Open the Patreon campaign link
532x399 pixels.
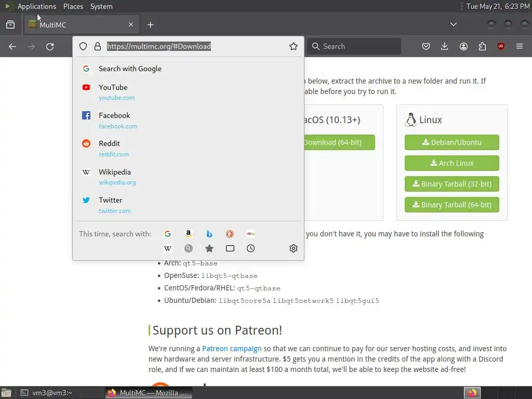(x=232, y=349)
